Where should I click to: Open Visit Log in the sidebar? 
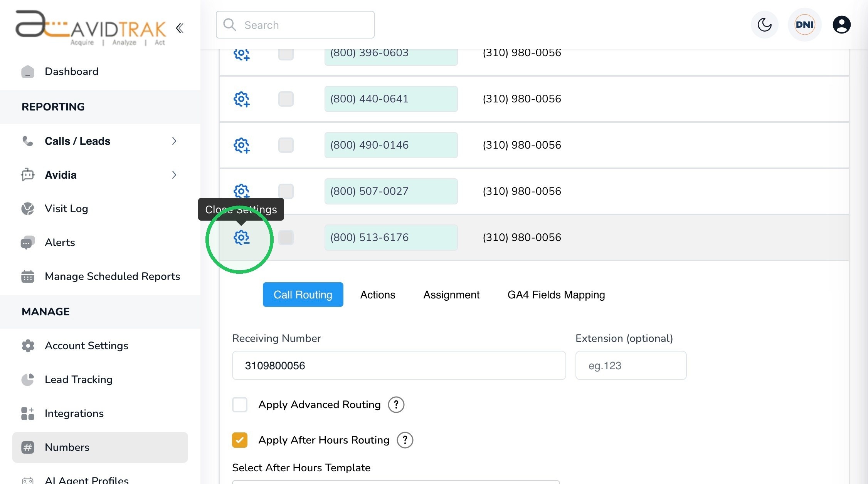[100, 209]
